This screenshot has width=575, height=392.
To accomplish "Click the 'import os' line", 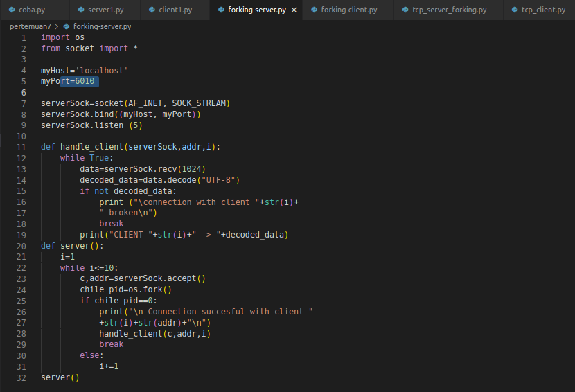I will (x=63, y=37).
